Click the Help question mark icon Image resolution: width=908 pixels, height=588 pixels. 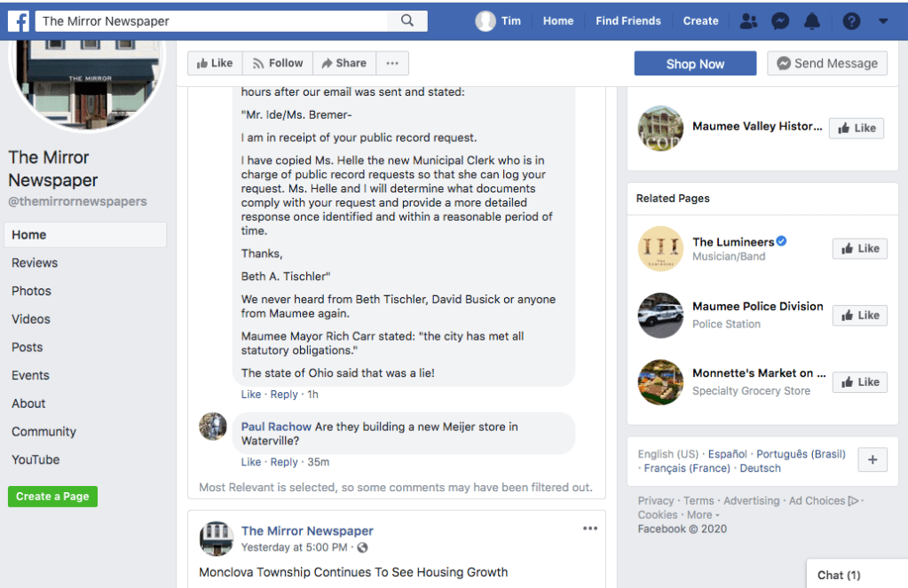pos(851,21)
